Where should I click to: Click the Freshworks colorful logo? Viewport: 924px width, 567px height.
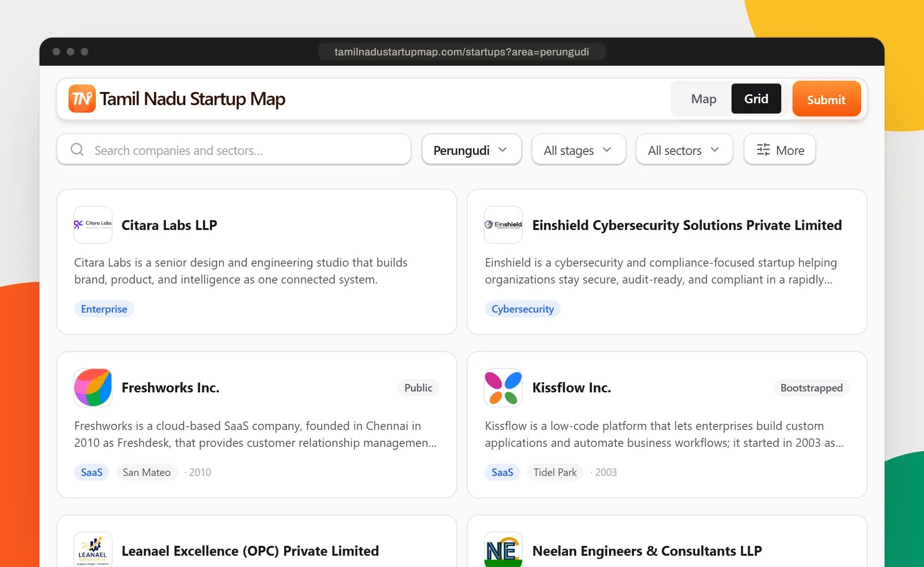click(93, 388)
